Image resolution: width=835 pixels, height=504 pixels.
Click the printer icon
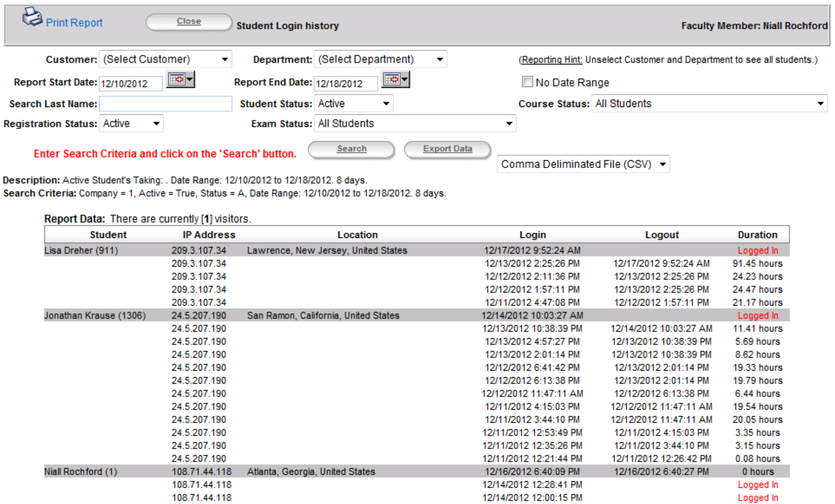(x=32, y=17)
